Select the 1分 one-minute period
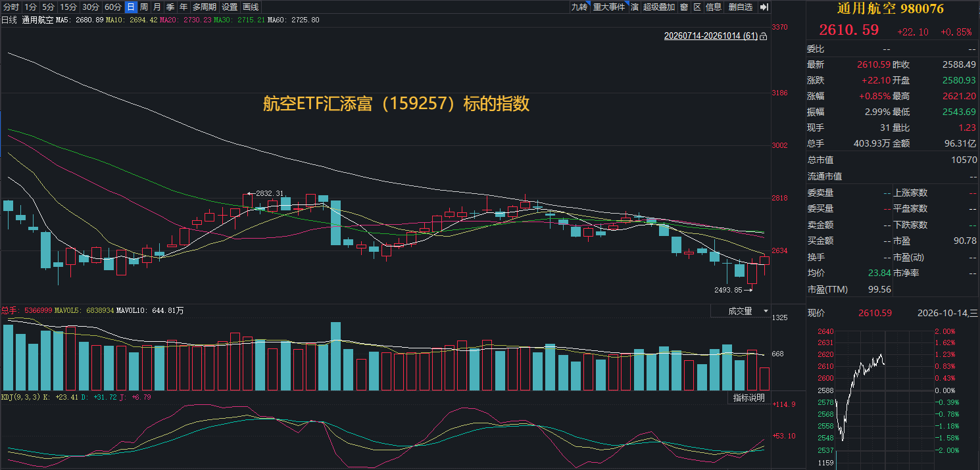The image size is (980, 470). coord(30,7)
